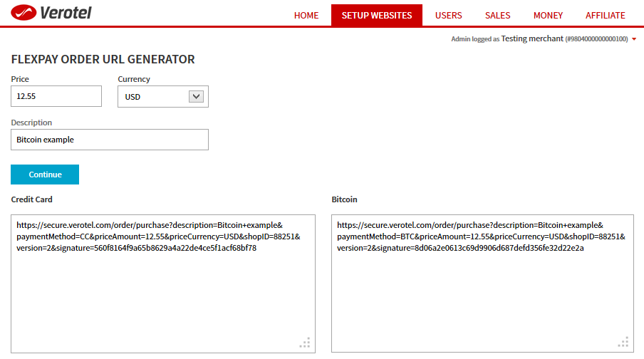Click the Currency dropdown arrow button
Screen dimensions: 644x359
(x=197, y=97)
